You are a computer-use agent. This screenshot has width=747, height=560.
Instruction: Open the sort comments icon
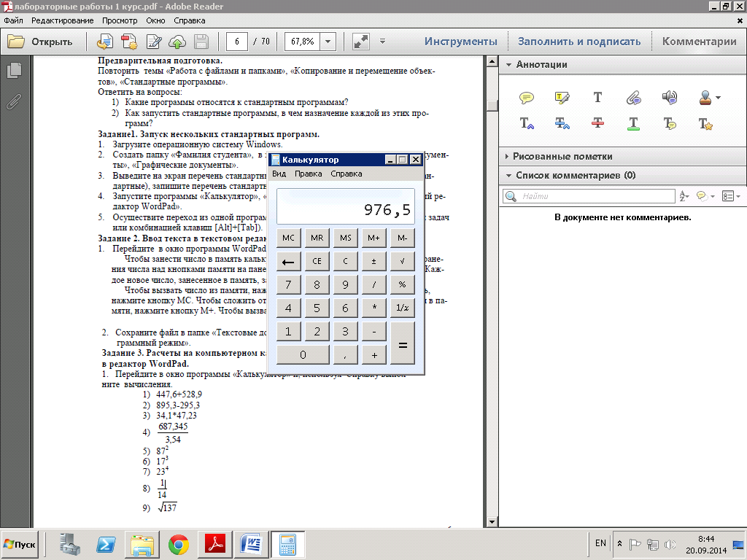click(x=684, y=196)
